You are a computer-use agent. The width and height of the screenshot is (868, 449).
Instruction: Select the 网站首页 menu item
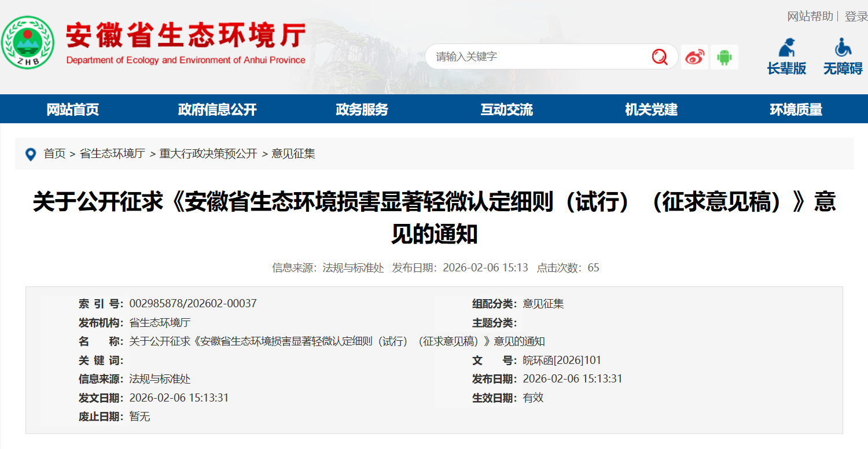(x=72, y=109)
